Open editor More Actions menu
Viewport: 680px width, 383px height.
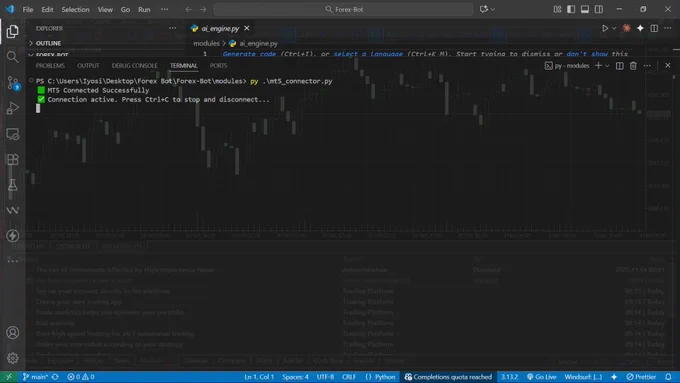click(667, 28)
